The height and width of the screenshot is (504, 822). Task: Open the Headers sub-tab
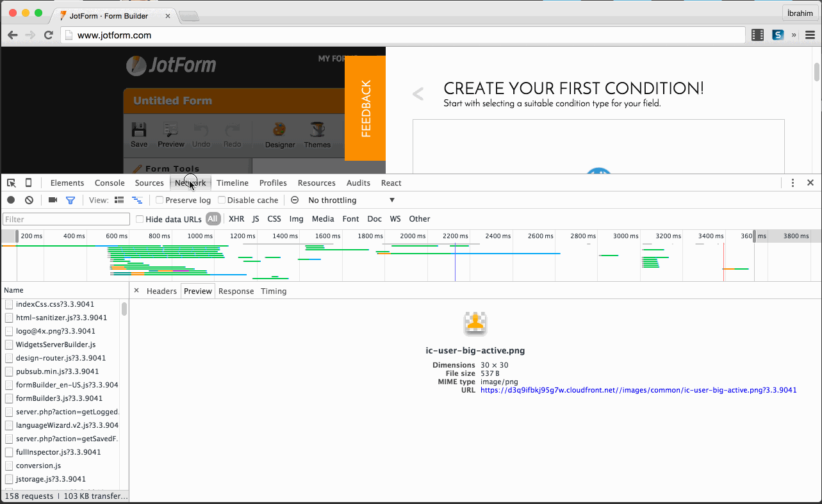pos(161,291)
